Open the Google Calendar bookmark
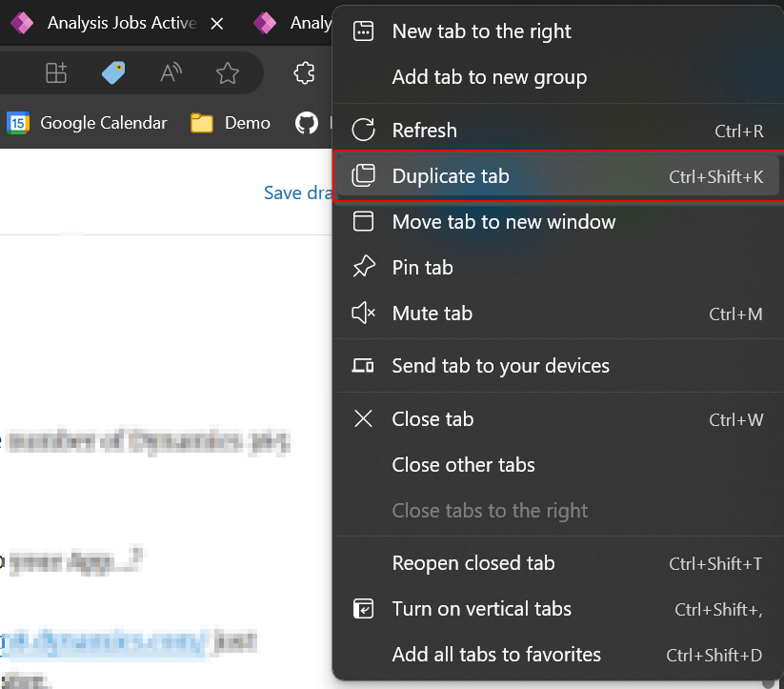Screen dimensions: 784x689 (87, 123)
